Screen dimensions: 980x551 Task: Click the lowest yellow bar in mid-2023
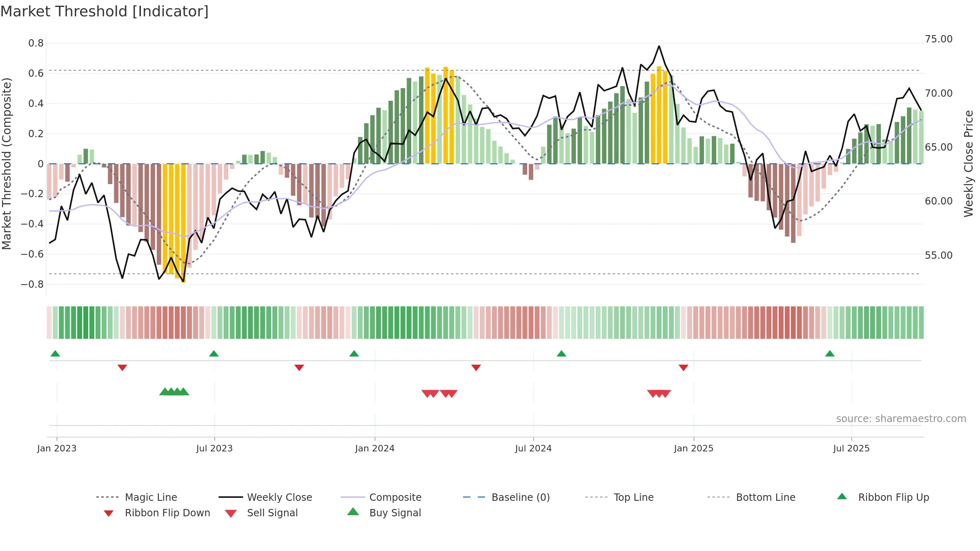[x=183, y=223]
